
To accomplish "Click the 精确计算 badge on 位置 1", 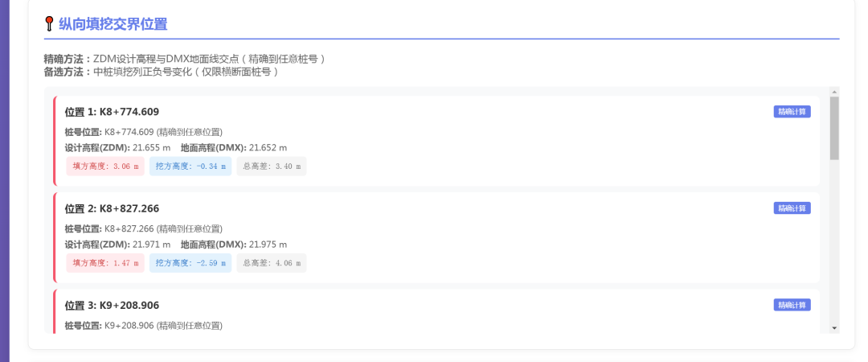I will pos(792,112).
